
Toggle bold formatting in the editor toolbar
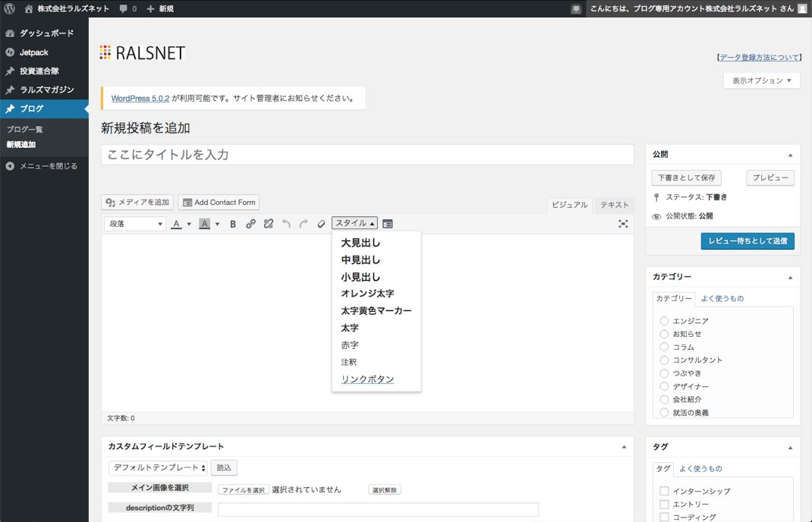tap(233, 224)
